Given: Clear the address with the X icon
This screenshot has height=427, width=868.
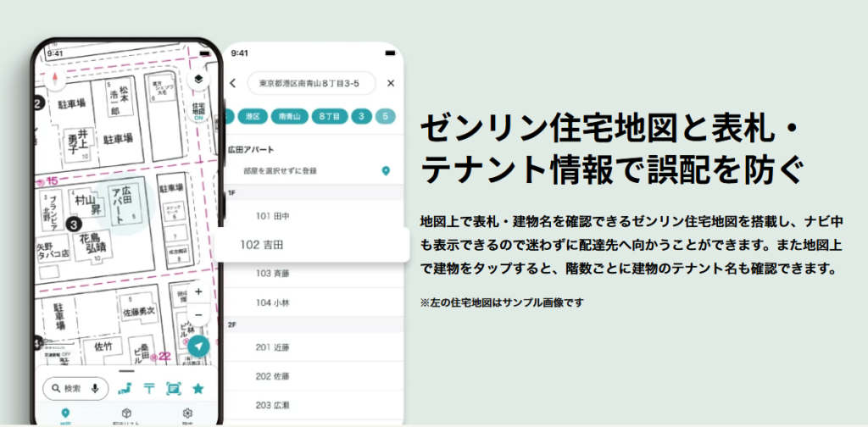Looking at the screenshot, I should point(390,83).
